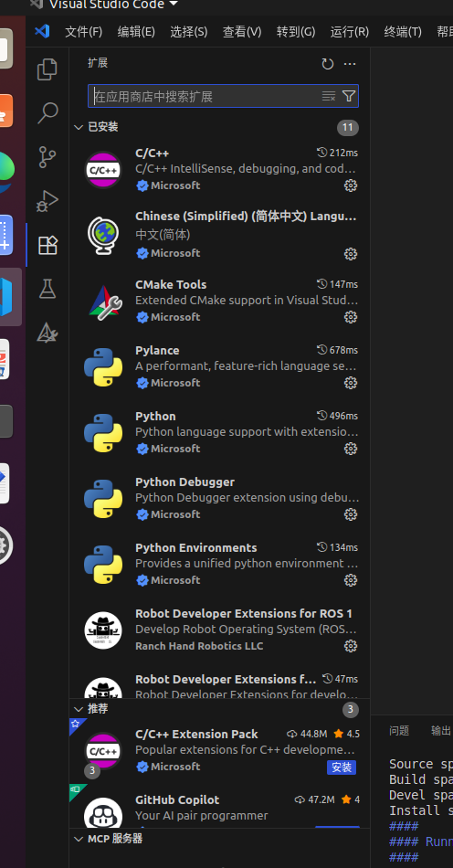Open the Run and Debug view
Screen dimensions: 453x868
[x=47, y=200]
